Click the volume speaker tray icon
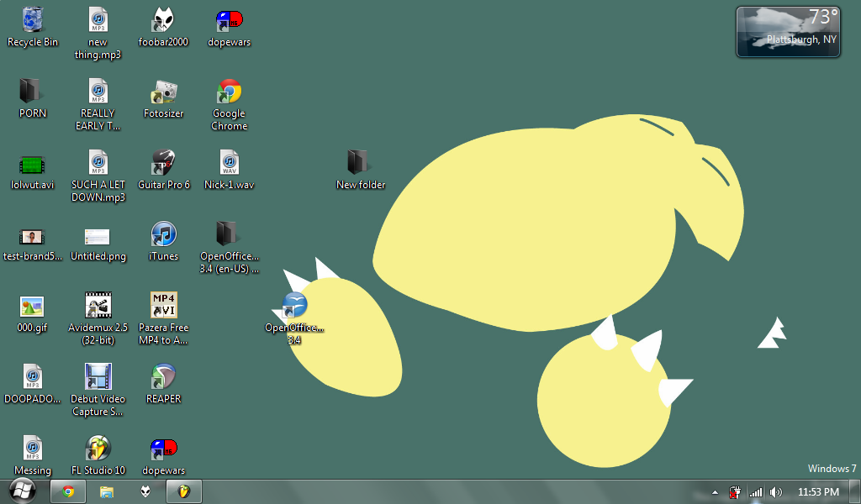The image size is (861, 504). click(x=775, y=492)
